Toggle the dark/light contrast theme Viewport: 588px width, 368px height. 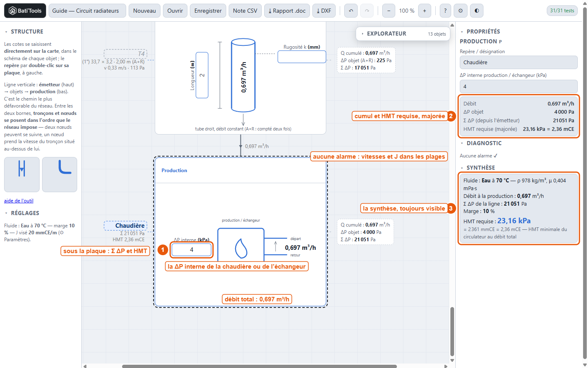point(477,11)
